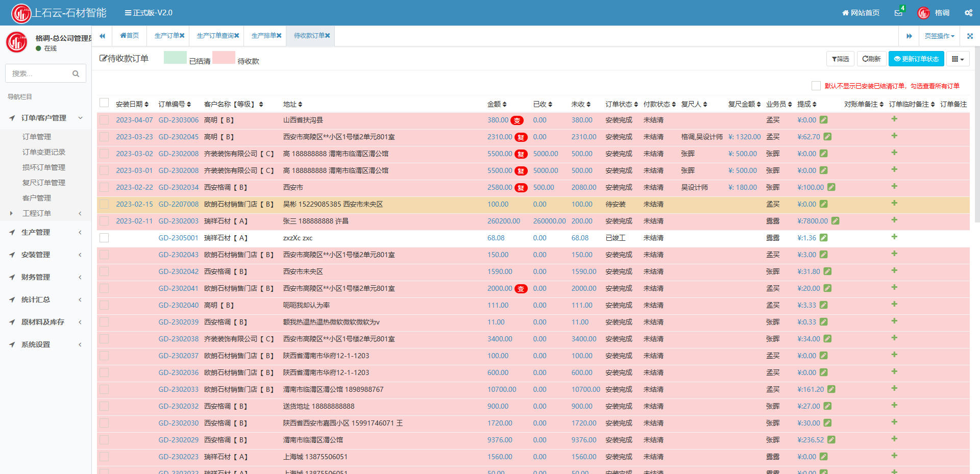This screenshot has width=980, height=474.
Task: Click the 筛选 filter button
Action: (x=840, y=59)
